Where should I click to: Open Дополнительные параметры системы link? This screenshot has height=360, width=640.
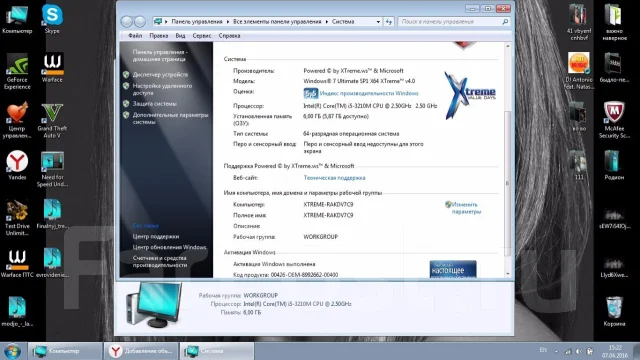tap(170, 118)
